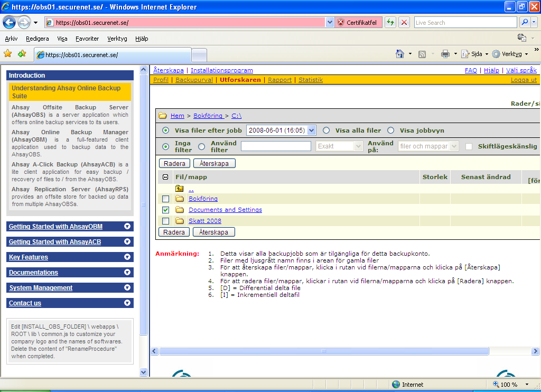Click the Bokföring folder icon

[180, 199]
